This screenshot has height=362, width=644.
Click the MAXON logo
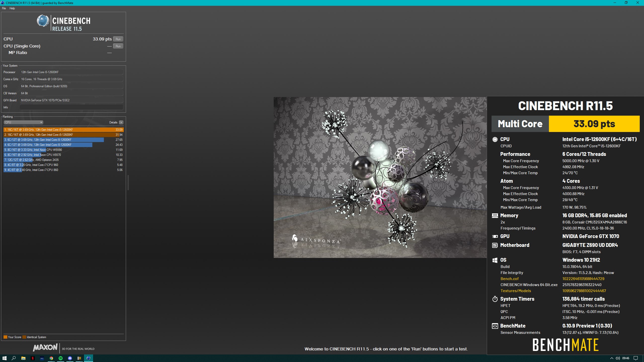point(45,348)
